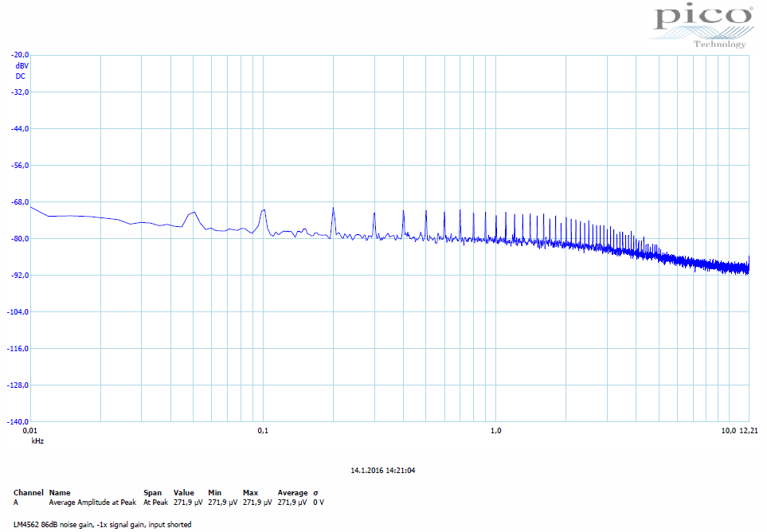
Task: Click the LM4562 86dB noise gain note
Action: pyautogui.click(x=102, y=525)
